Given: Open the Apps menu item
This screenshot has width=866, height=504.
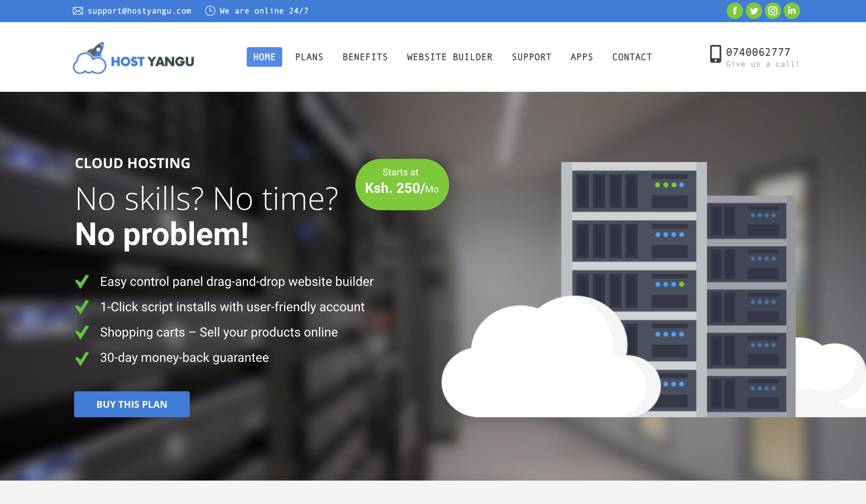Looking at the screenshot, I should [x=582, y=57].
